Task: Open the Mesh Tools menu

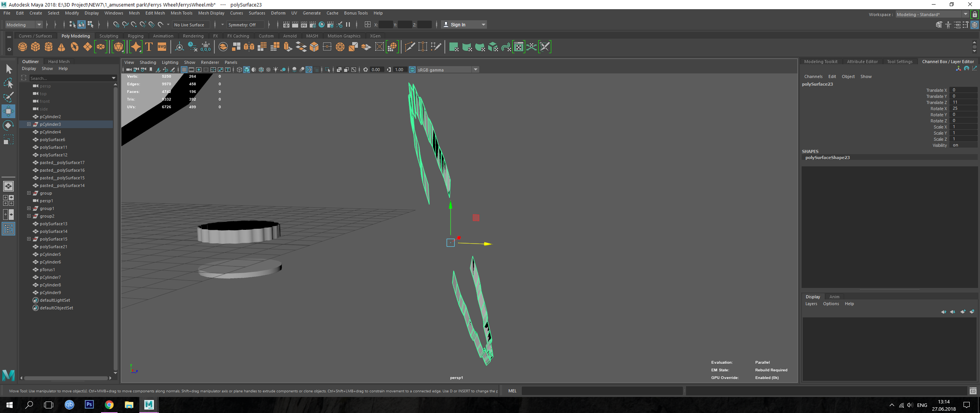Action: [x=181, y=13]
